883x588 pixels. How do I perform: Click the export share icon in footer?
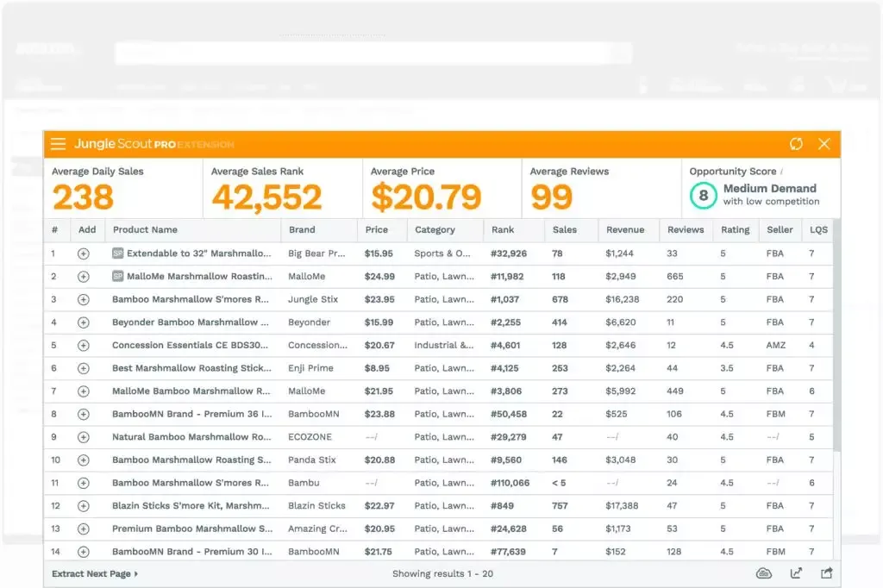tap(826, 573)
